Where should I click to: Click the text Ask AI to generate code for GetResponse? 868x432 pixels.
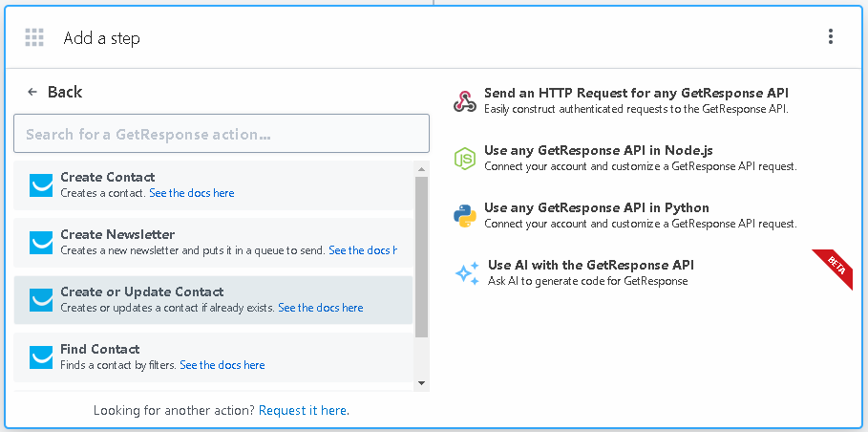588,281
